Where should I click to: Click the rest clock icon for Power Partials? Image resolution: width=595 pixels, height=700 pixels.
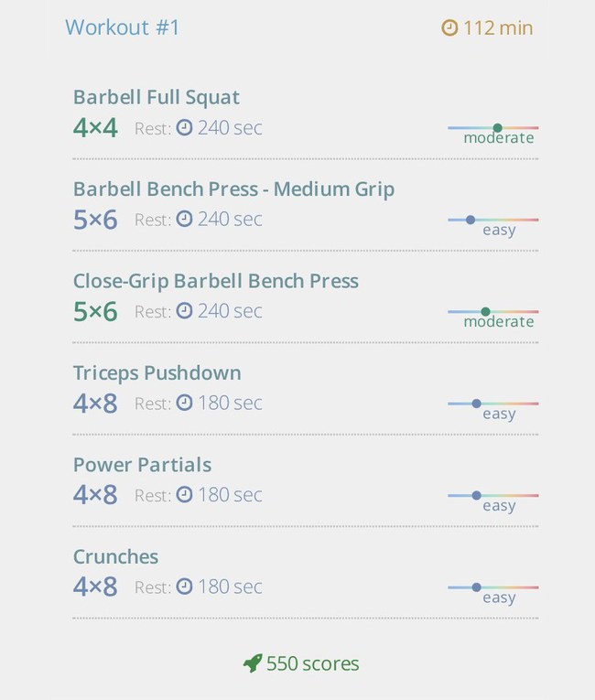pyautogui.click(x=184, y=495)
